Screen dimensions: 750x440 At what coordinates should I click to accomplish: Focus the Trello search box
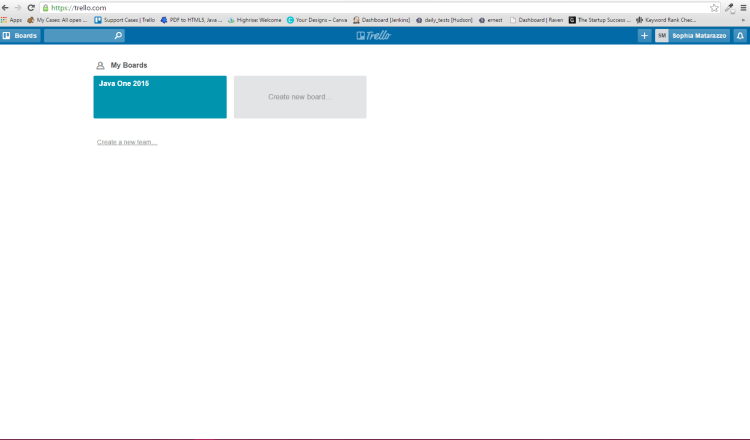click(84, 36)
